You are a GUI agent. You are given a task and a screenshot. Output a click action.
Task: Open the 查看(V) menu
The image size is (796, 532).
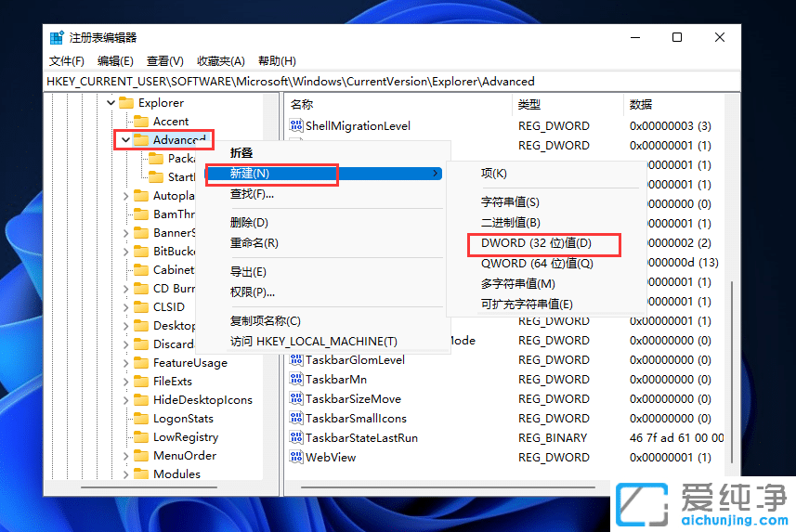(165, 61)
